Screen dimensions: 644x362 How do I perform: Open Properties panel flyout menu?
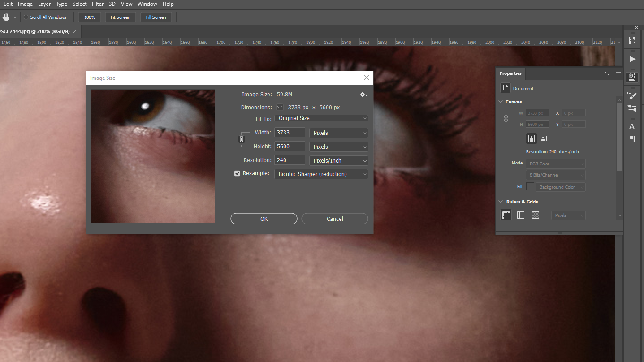[x=618, y=73]
